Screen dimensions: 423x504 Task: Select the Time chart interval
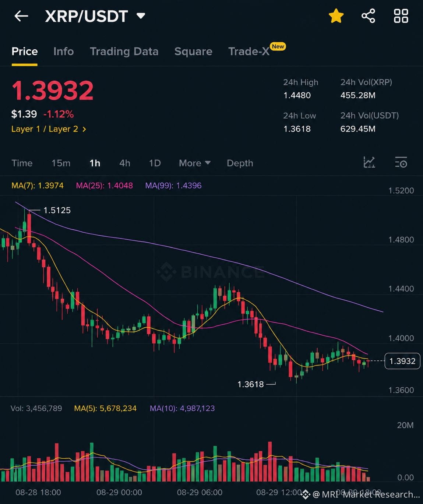(22, 163)
